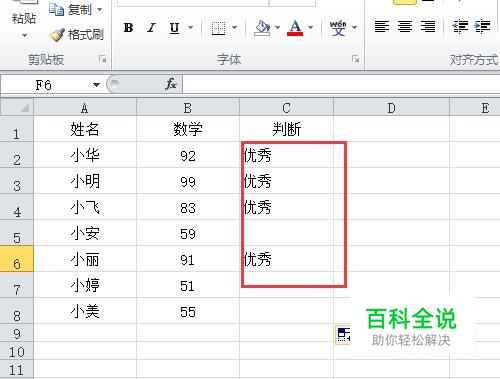This screenshot has height=379, width=500.
Task: Select 格式刷 format painter
Action: coord(77,35)
